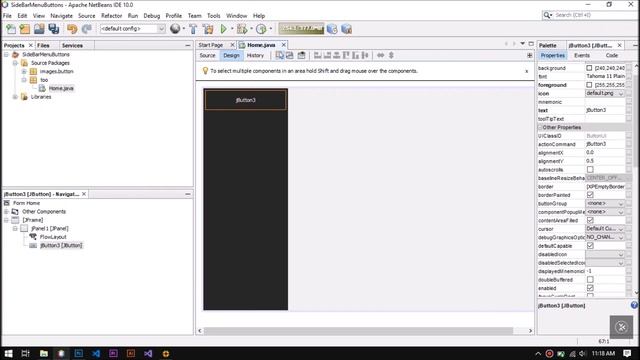Click the Build Project hammer icon
This screenshot has width=640, height=360.
pos(193,29)
